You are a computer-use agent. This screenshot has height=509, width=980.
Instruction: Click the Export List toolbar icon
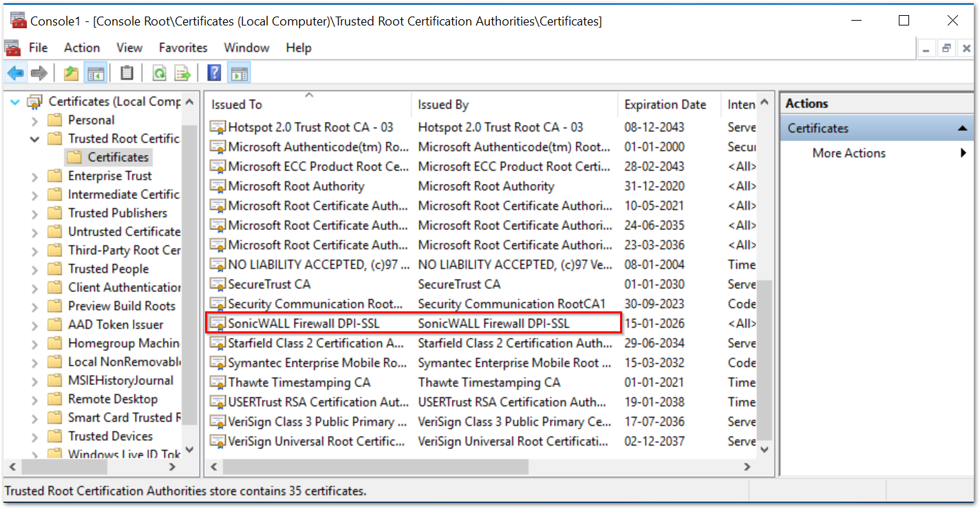click(x=182, y=73)
